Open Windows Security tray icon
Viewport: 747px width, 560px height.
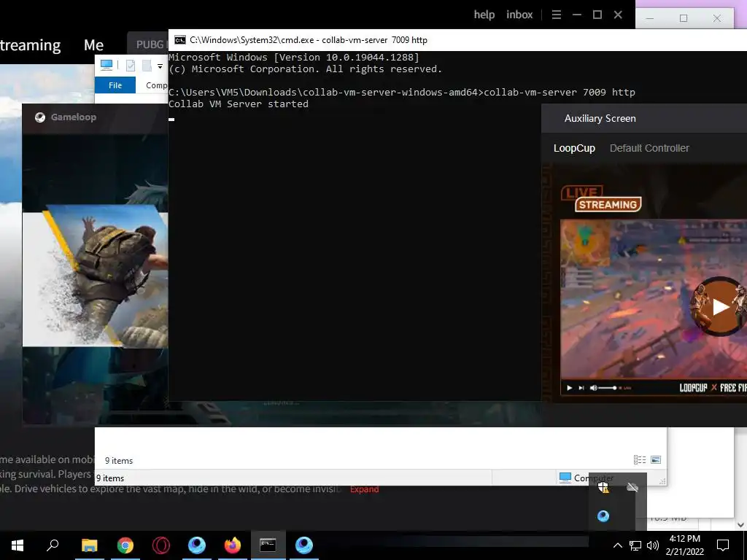(x=603, y=486)
